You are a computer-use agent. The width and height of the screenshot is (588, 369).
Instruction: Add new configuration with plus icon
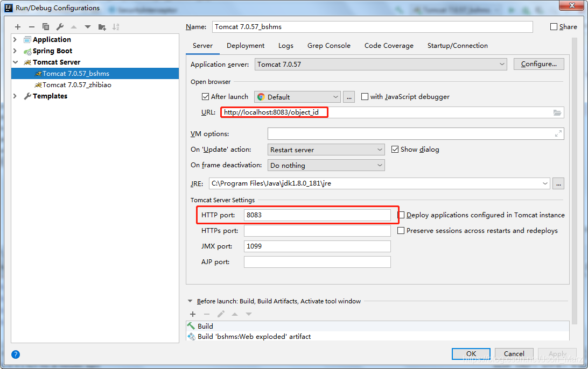[18, 26]
